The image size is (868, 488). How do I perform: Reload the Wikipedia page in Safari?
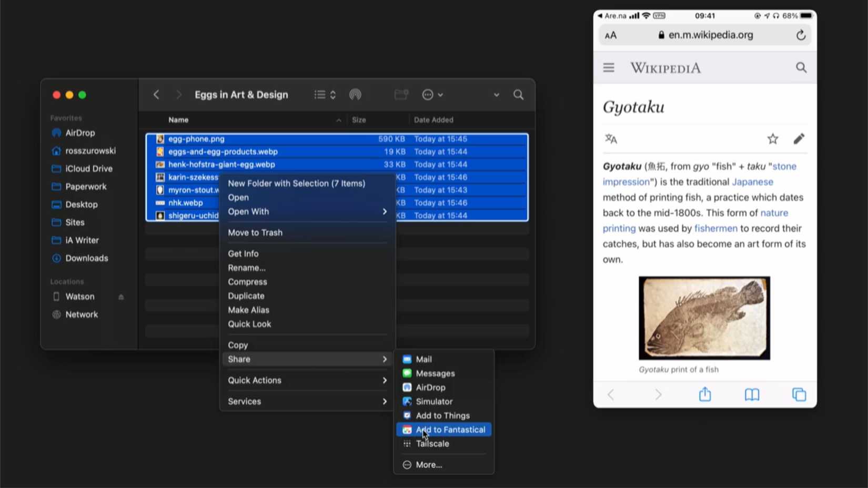(801, 35)
